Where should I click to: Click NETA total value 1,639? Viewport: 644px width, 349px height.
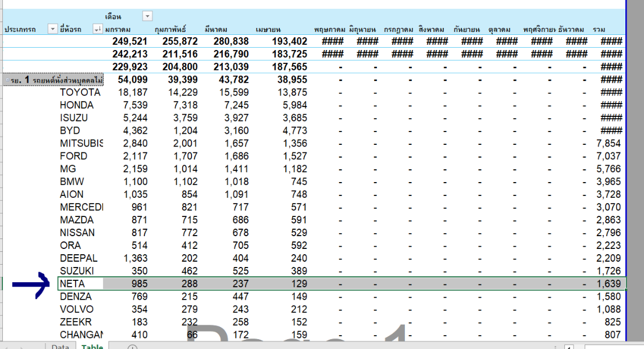609,284
